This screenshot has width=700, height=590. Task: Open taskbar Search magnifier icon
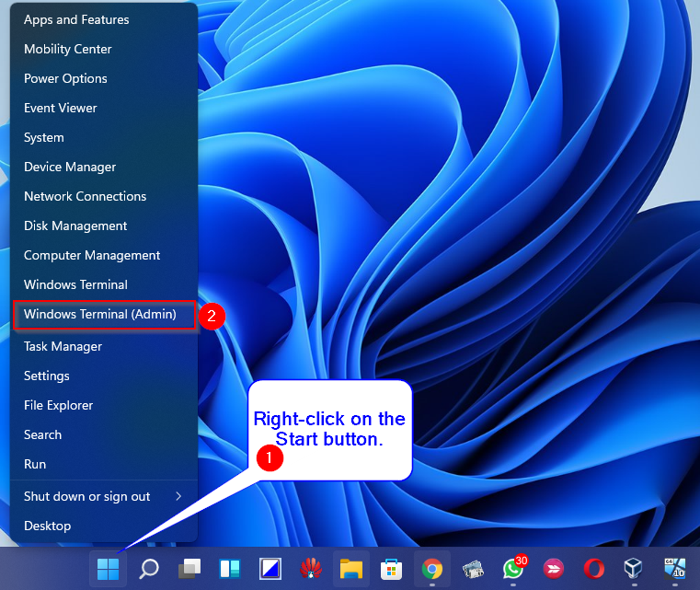pyautogui.click(x=149, y=569)
